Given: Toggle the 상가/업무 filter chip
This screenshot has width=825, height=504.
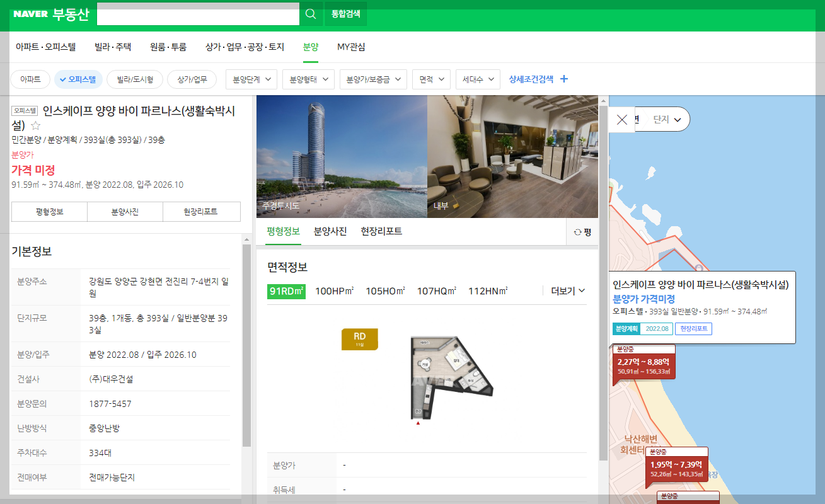Looking at the screenshot, I should click(192, 79).
